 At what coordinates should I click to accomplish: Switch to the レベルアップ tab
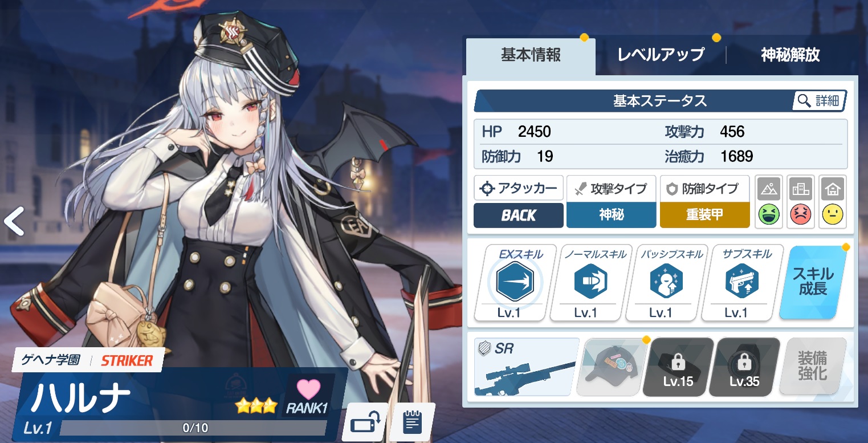[661, 55]
